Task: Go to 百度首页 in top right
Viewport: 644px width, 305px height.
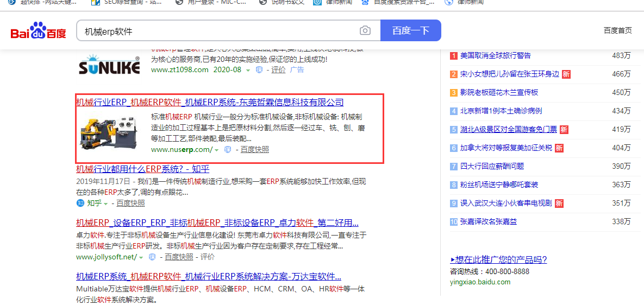Action: 617,30
